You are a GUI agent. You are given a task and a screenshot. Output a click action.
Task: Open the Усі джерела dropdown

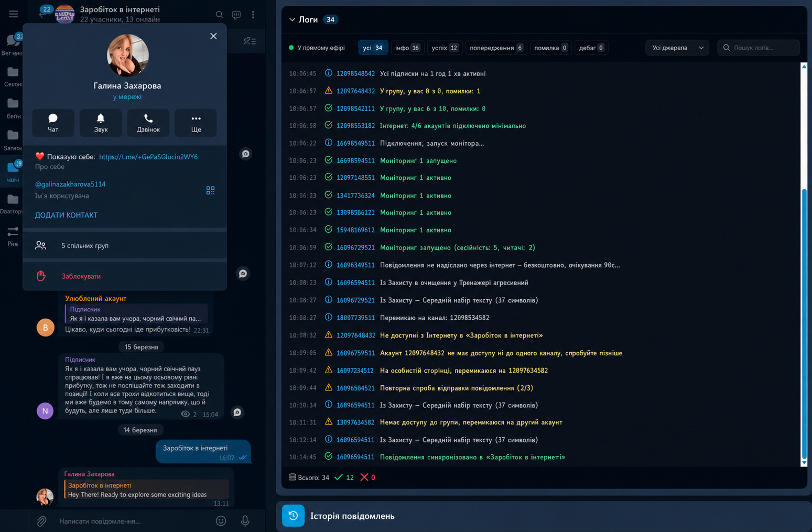677,48
